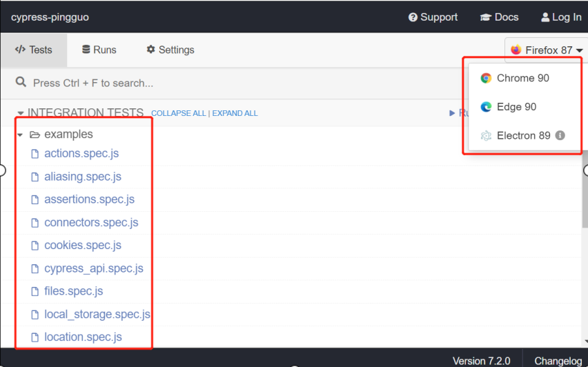
Task: Click the Log In user icon
Action: (545, 17)
